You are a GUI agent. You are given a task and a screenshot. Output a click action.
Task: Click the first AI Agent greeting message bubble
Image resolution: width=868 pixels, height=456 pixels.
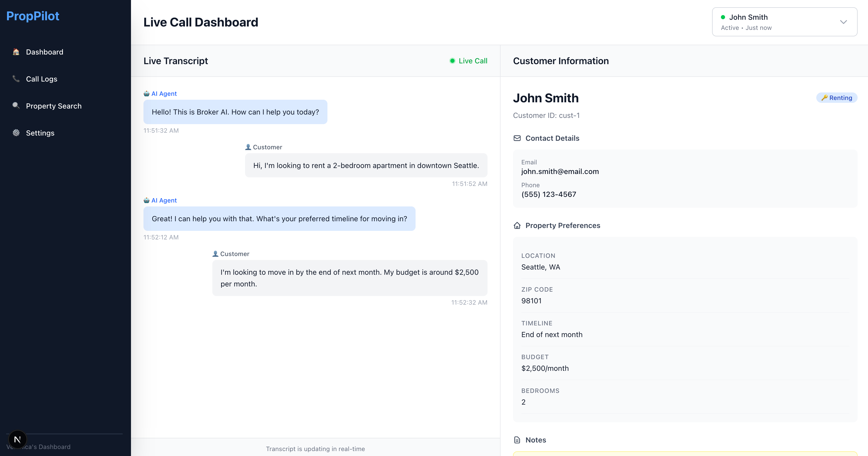pos(235,112)
